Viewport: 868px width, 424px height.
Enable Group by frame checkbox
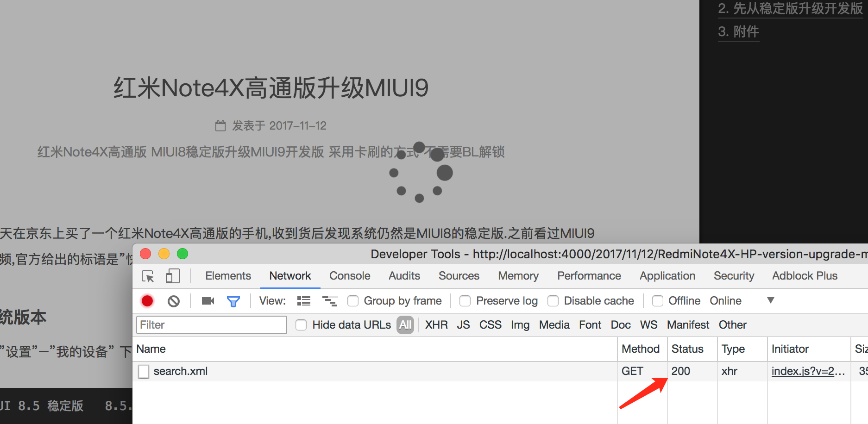click(x=353, y=301)
